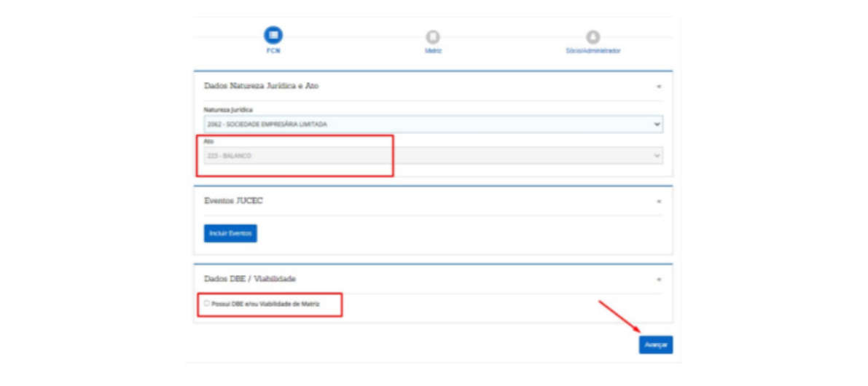
Task: Select the FCN step label
Action: click(273, 51)
